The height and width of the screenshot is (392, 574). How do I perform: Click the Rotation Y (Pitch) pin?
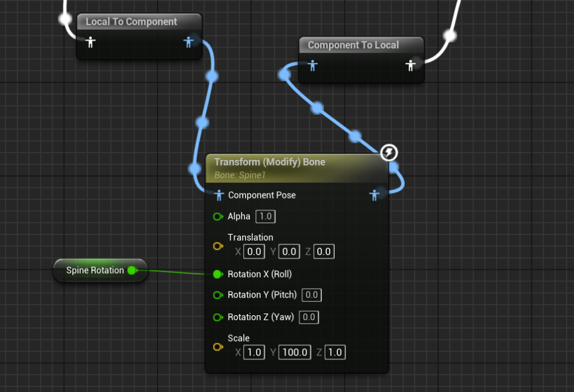217,295
